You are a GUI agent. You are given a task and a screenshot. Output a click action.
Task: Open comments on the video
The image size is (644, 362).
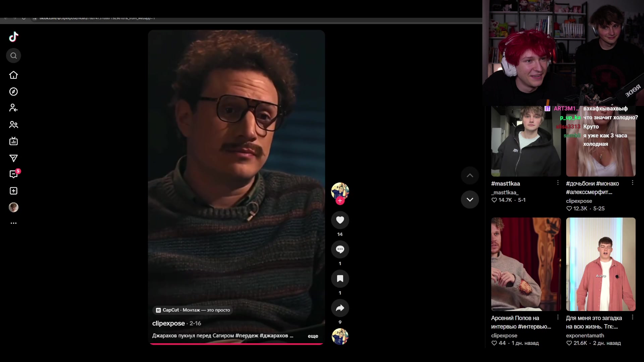tap(340, 249)
